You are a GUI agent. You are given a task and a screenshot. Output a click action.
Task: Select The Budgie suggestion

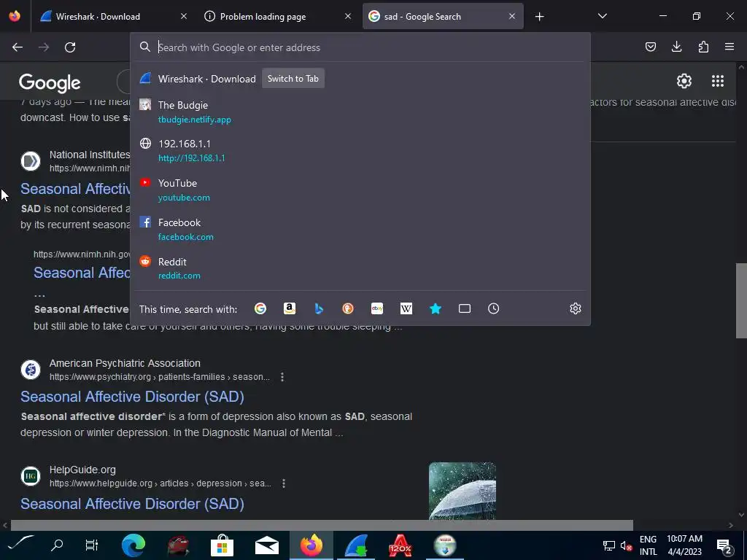[x=360, y=112]
